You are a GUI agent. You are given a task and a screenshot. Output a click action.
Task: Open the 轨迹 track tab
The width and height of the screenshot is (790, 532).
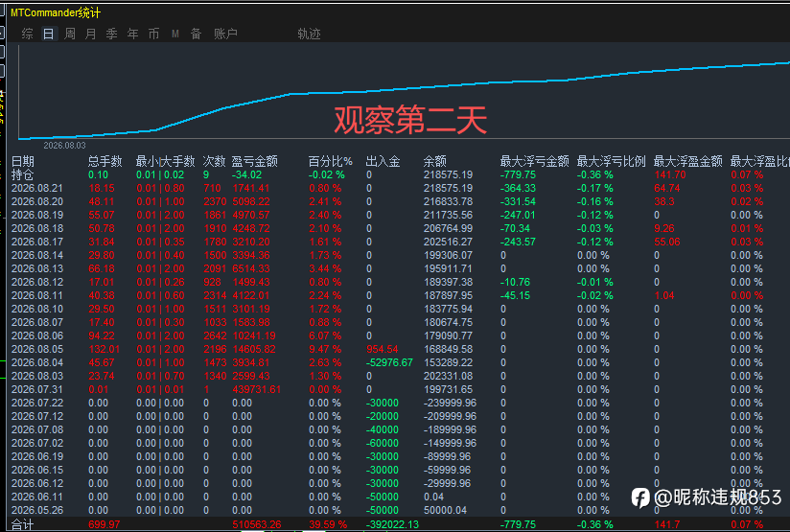tap(309, 34)
